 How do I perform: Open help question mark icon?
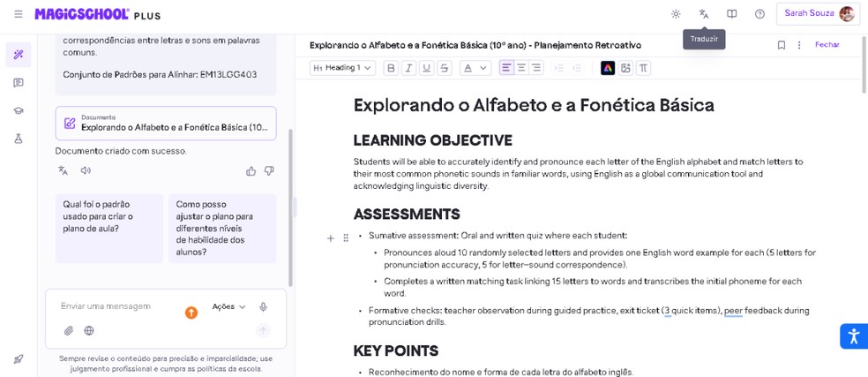759,14
